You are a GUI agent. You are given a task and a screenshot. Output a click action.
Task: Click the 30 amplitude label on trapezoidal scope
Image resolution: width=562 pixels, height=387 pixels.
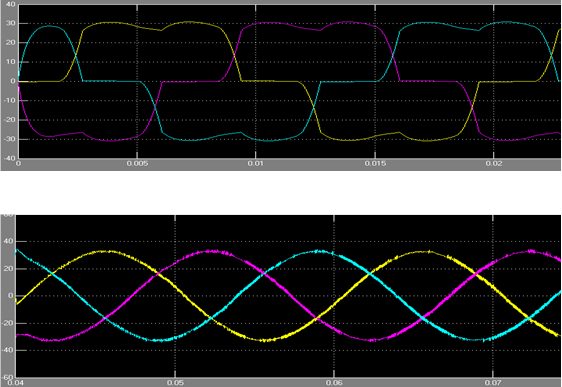[10, 23]
